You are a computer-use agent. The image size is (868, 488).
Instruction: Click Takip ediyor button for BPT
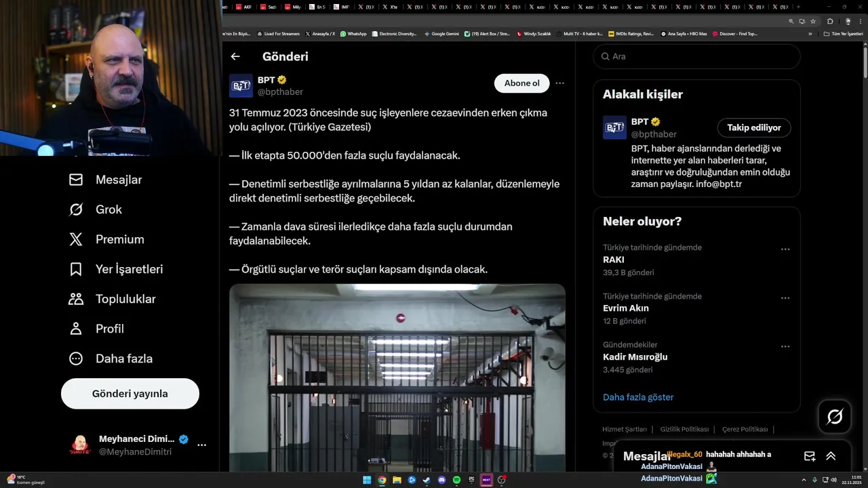(x=754, y=127)
